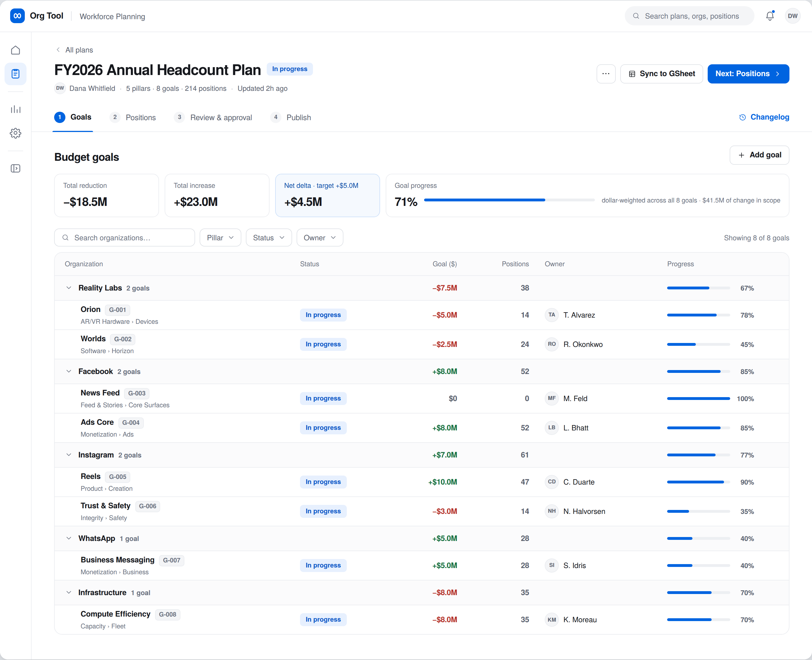Viewport: 812px width, 660px height.
Task: Open notifications bell
Action: (x=770, y=16)
